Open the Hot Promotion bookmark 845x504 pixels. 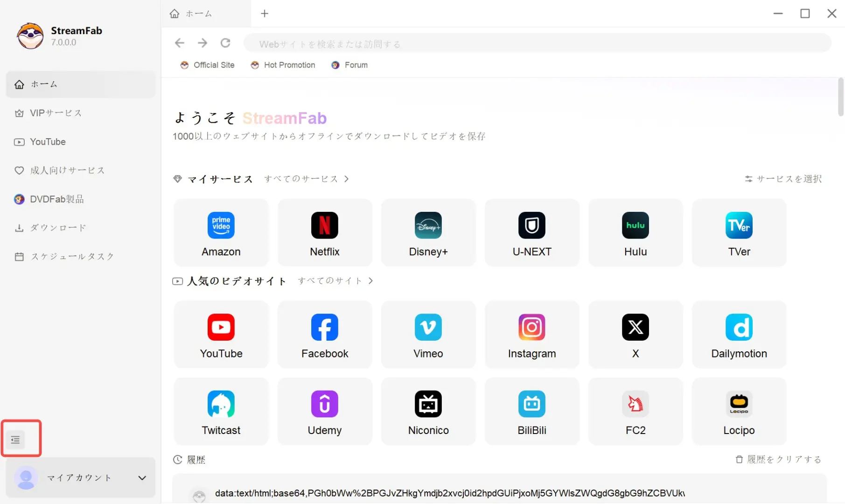(x=283, y=65)
